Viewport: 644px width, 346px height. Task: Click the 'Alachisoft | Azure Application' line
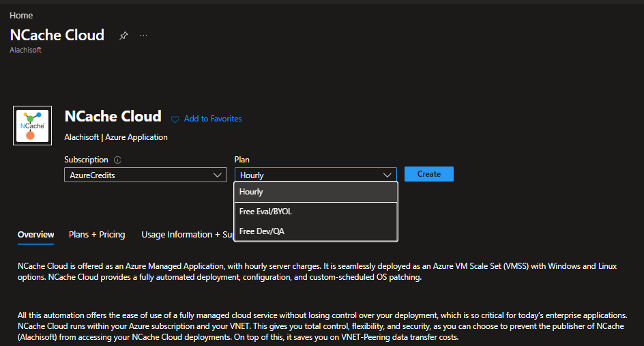(116, 137)
